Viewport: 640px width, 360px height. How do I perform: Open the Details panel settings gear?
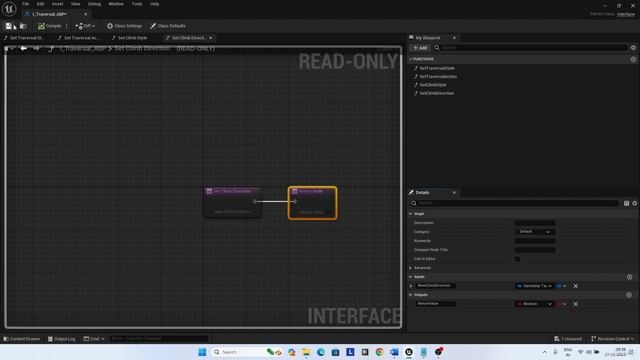click(635, 203)
